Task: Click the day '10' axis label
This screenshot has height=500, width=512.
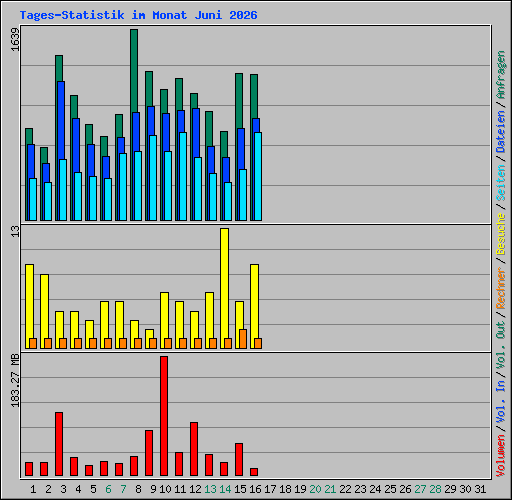Action: tap(165, 489)
